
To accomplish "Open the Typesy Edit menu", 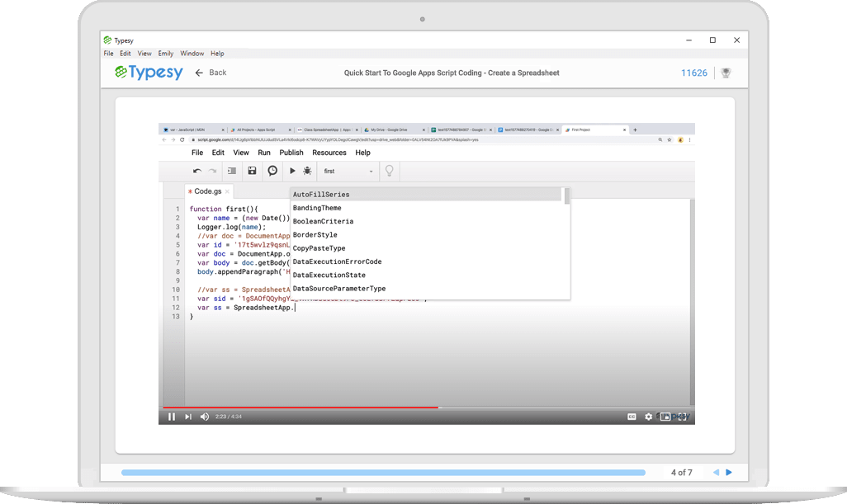I will pos(125,54).
